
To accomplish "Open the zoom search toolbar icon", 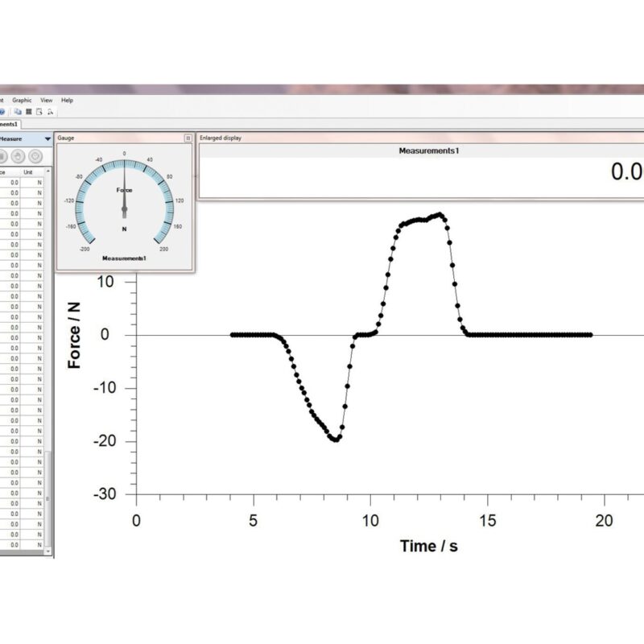I will tap(50, 111).
